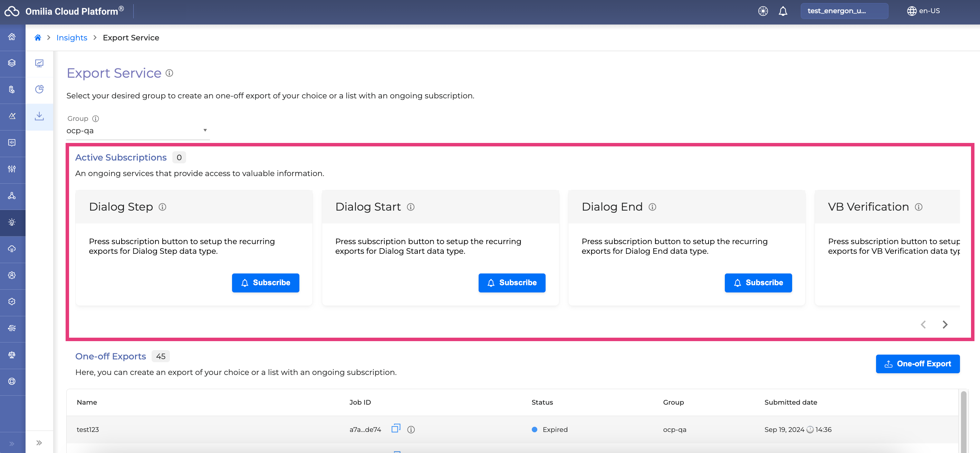
Task: Click the info icon beside Export Service title
Action: [169, 73]
